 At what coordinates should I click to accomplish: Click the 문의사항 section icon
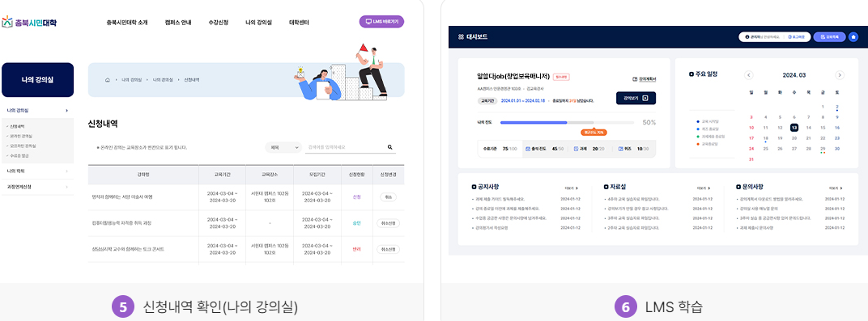pyautogui.click(x=738, y=187)
